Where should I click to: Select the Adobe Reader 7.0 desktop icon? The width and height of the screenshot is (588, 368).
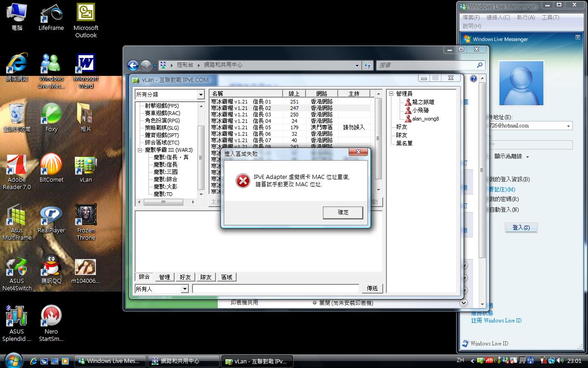[x=17, y=172]
